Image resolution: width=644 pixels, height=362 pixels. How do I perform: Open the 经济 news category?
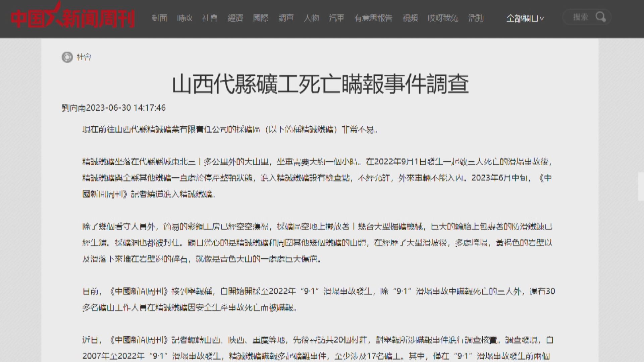click(235, 18)
